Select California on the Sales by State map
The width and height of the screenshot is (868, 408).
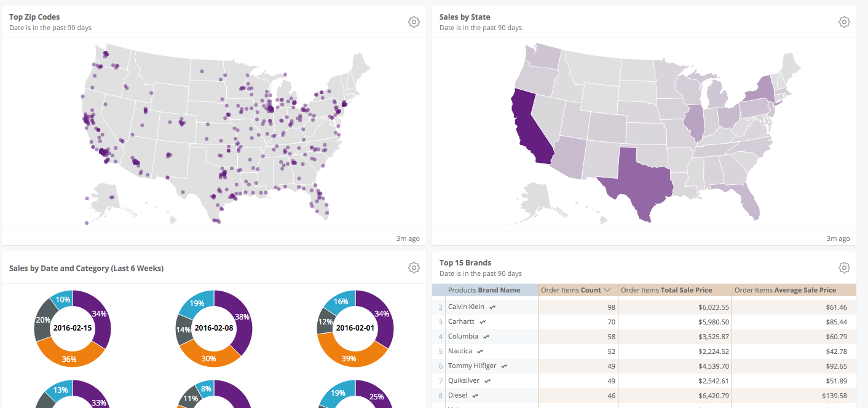(530, 128)
